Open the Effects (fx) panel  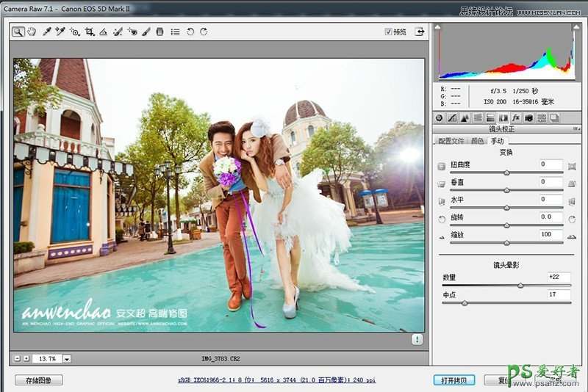(516, 117)
